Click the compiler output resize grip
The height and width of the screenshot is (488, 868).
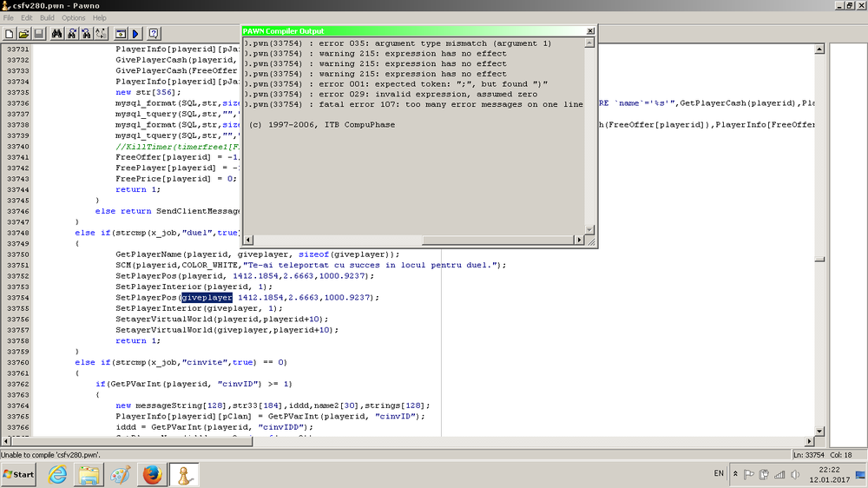(x=590, y=241)
